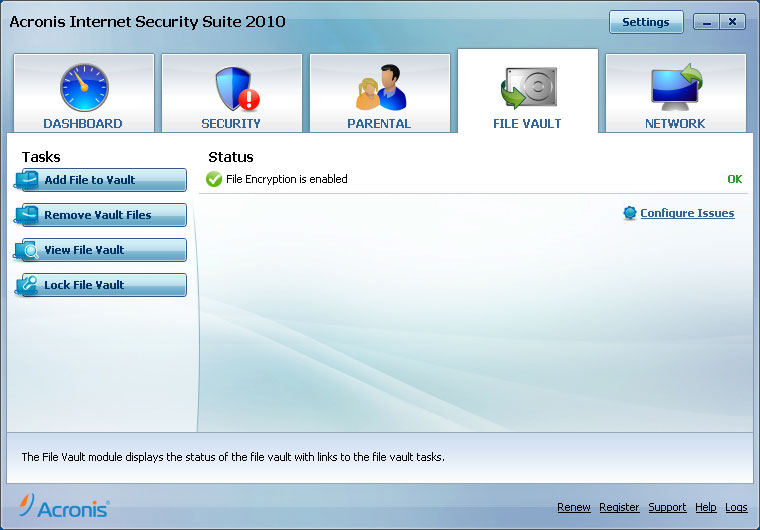Click the green OK status text
The width and height of the screenshot is (760, 530).
pos(735,179)
